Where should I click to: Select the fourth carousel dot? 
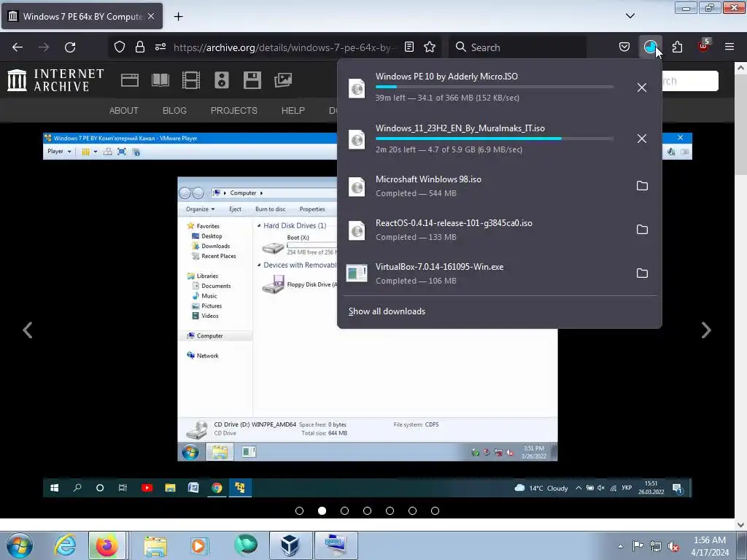367,511
